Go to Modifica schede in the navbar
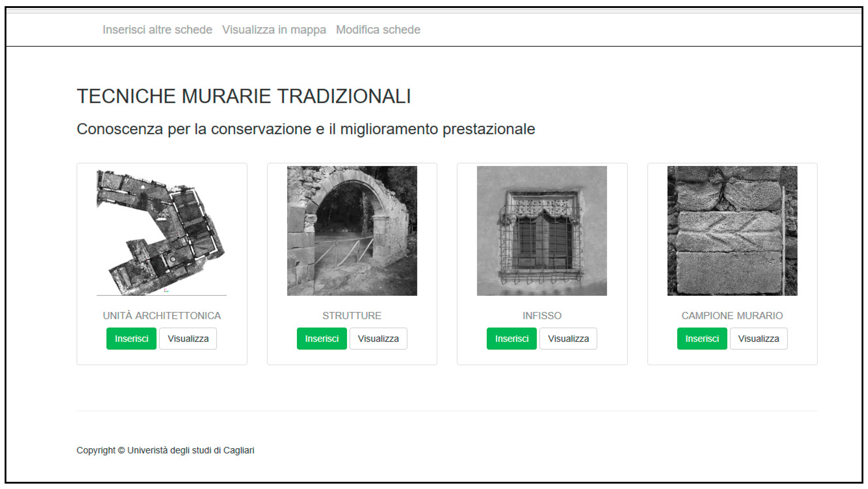The height and width of the screenshot is (489, 868). click(378, 30)
